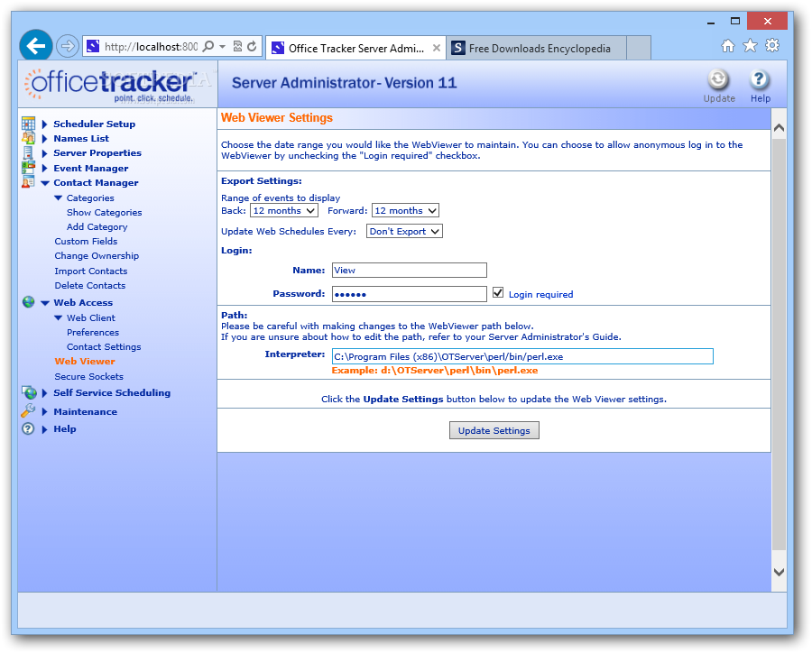Click the Login required label text
812x653 pixels.
[540, 294]
